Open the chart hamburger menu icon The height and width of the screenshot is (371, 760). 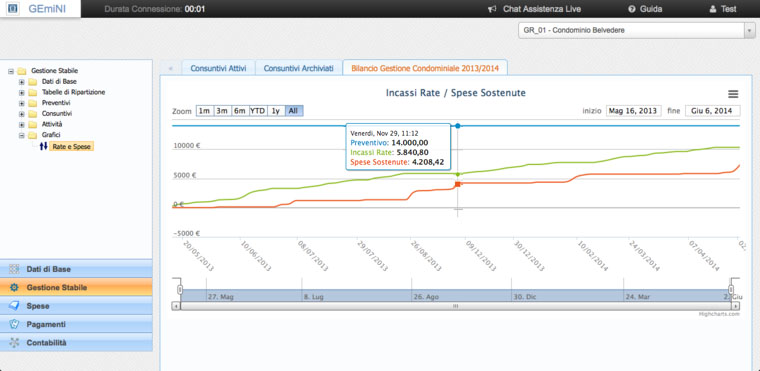click(x=733, y=94)
